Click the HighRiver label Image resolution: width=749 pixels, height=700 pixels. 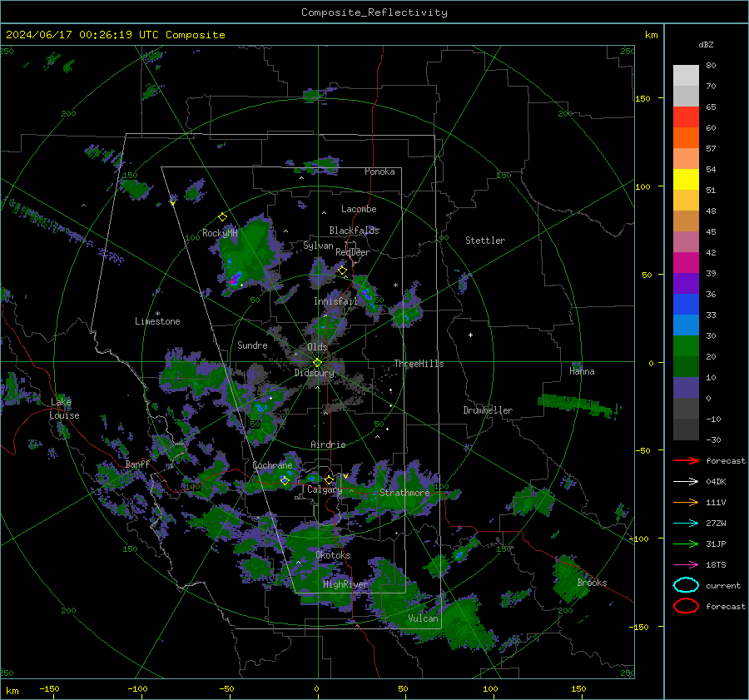click(345, 584)
